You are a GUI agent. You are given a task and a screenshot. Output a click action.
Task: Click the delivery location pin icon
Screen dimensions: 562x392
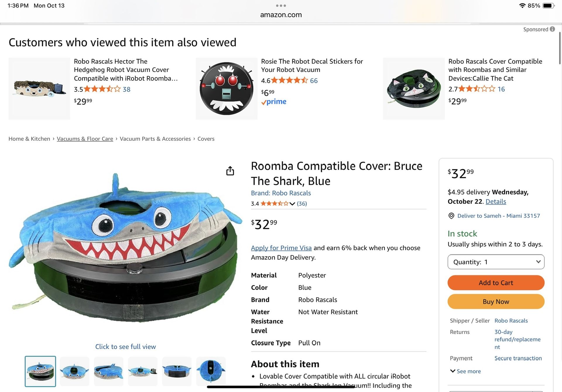(451, 216)
